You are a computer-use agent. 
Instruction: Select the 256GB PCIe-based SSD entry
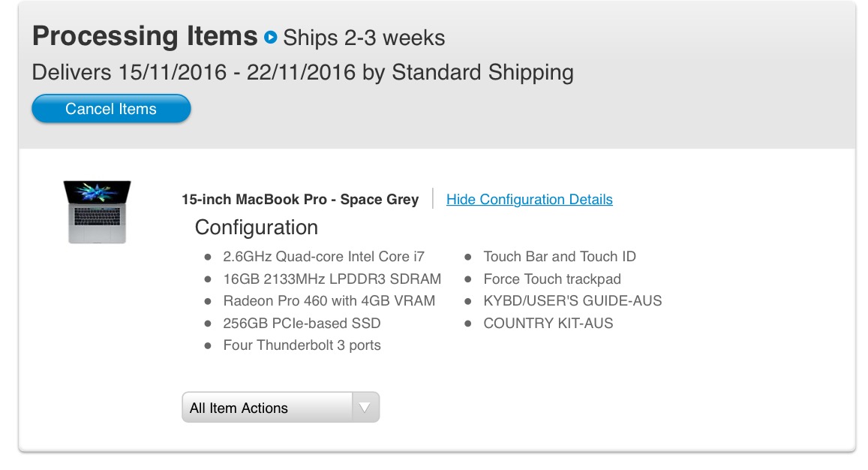tap(302, 323)
